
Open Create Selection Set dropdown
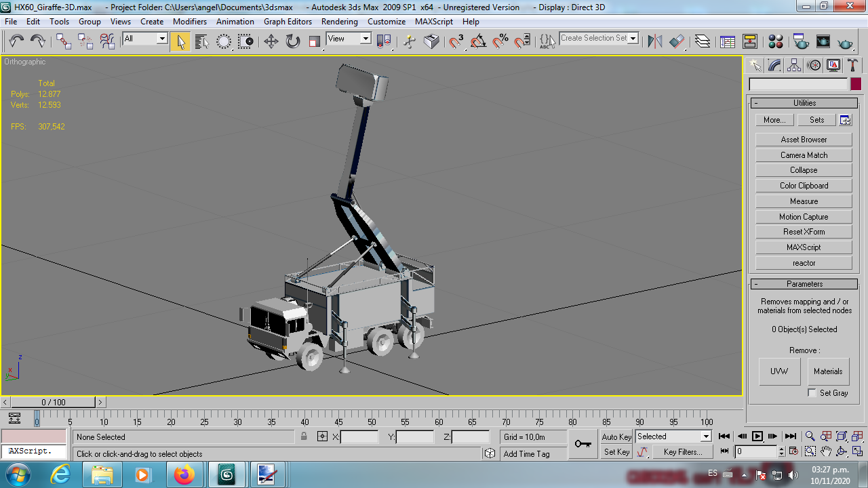[x=633, y=38]
